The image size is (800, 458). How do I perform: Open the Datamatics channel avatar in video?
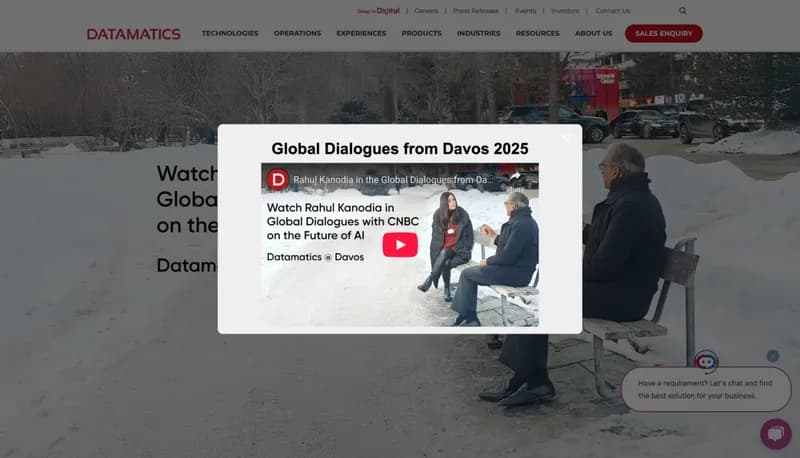coord(278,180)
